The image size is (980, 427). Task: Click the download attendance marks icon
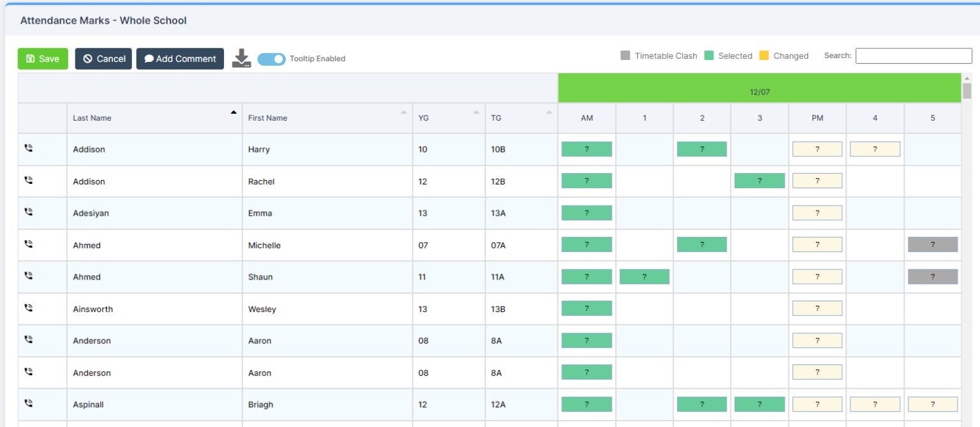pos(241,58)
